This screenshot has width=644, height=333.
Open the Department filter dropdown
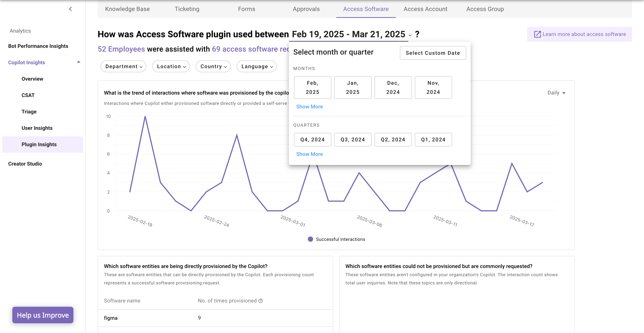click(124, 66)
